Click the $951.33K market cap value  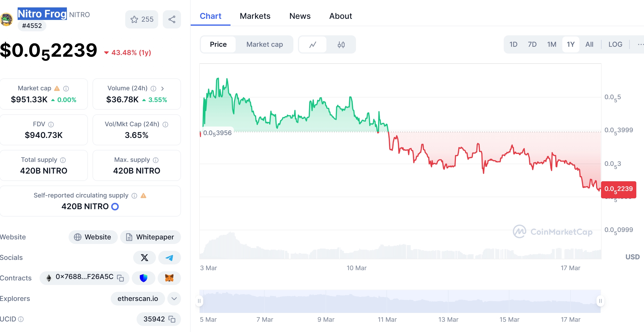point(29,99)
